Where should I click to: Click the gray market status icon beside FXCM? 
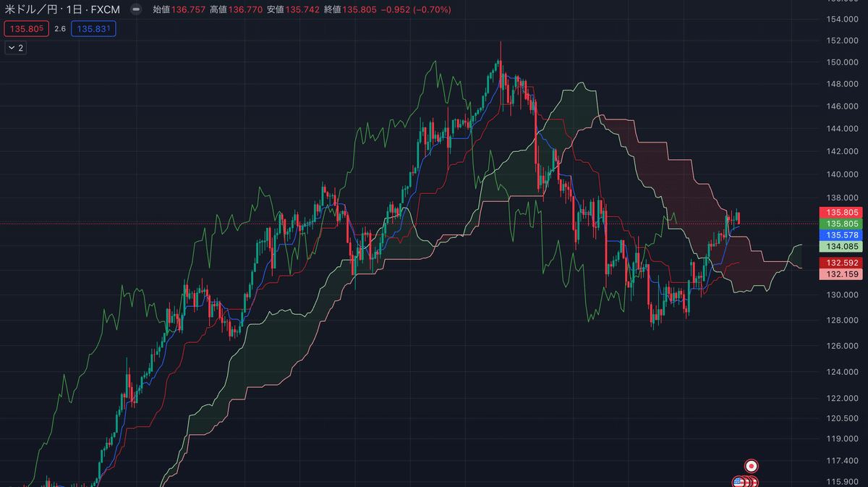pos(136,10)
